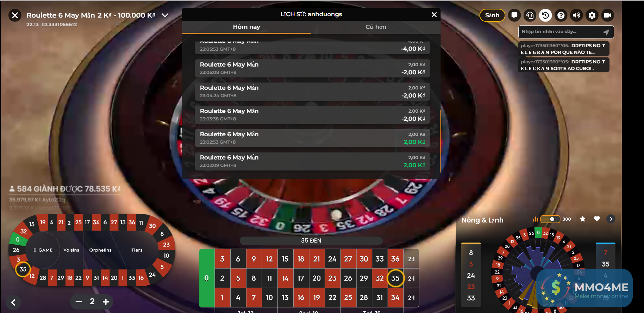Image resolution: width=644 pixels, height=313 pixels.
Task: Expand the table name dropdown chevron
Action: [x=165, y=15]
